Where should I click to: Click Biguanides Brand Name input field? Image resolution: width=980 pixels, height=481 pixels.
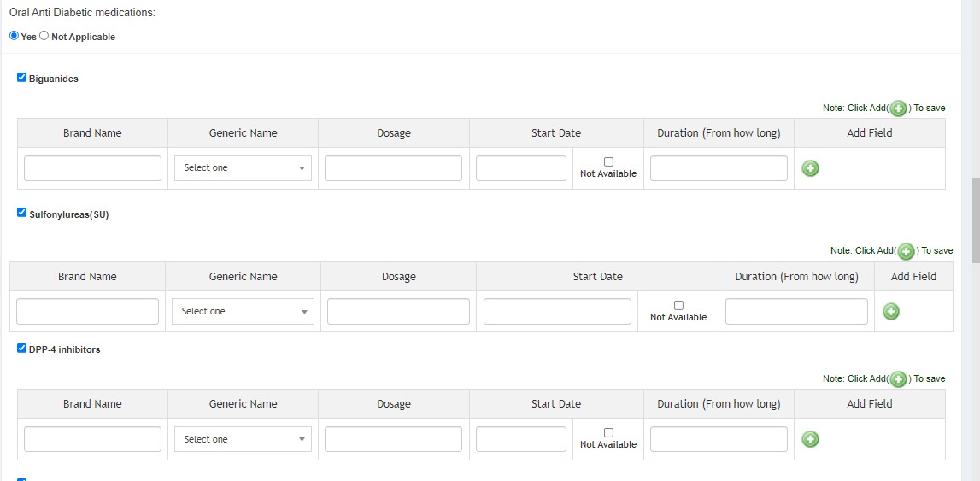[x=92, y=168]
